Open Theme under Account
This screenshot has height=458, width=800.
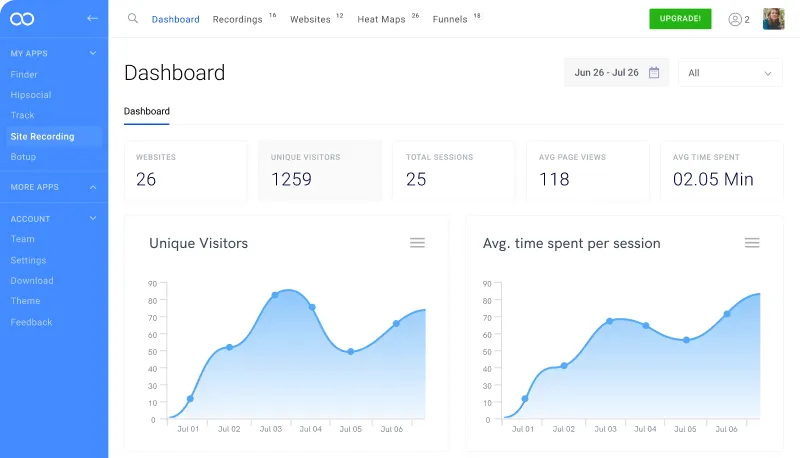coord(25,301)
